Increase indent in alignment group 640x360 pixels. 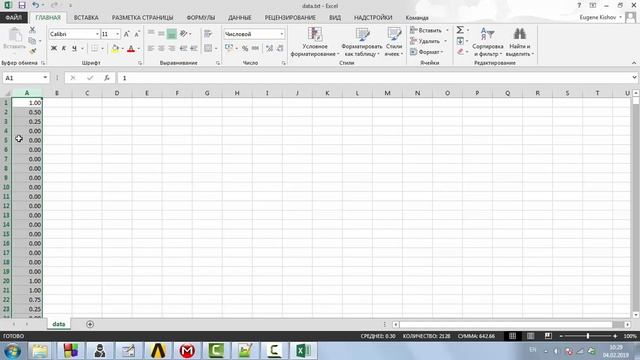click(193, 49)
